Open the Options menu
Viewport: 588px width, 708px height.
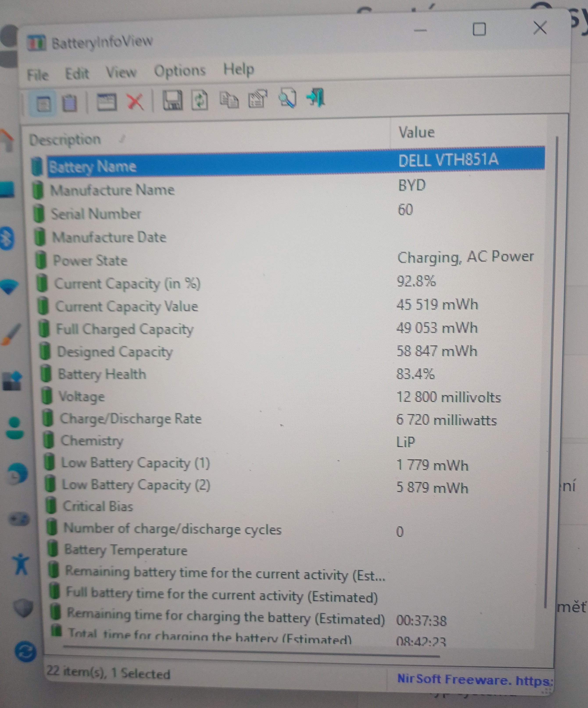tap(180, 71)
